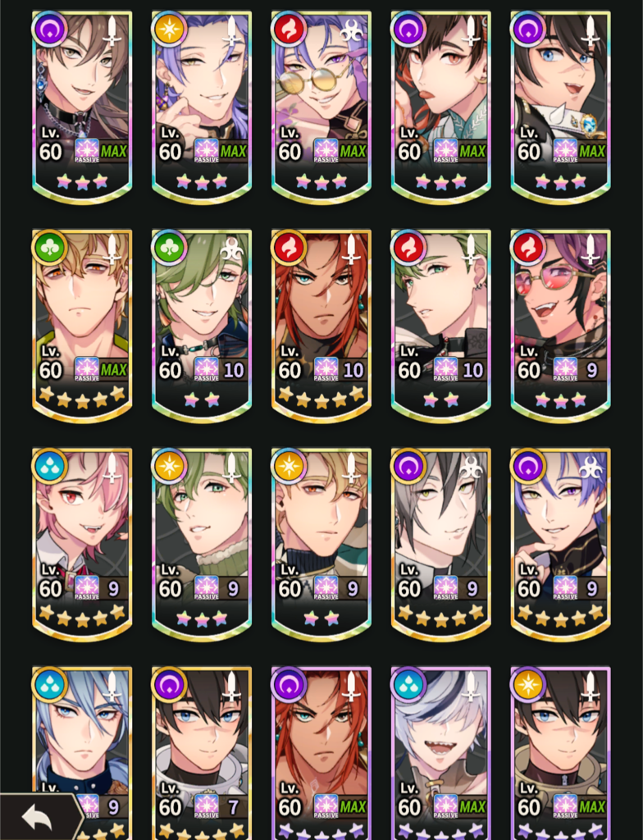This screenshot has height=840, width=643.
Task: Select black-haired character with passive level 7
Action: tap(202, 753)
